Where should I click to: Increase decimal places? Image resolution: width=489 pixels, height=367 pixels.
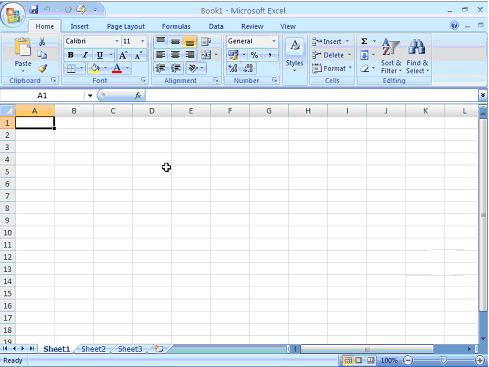coord(233,68)
